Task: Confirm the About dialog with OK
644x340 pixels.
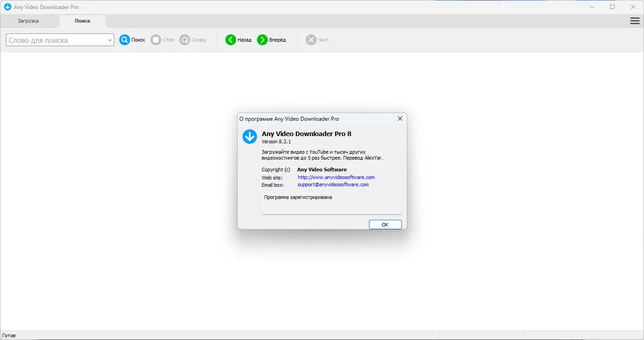Action: (x=385, y=225)
